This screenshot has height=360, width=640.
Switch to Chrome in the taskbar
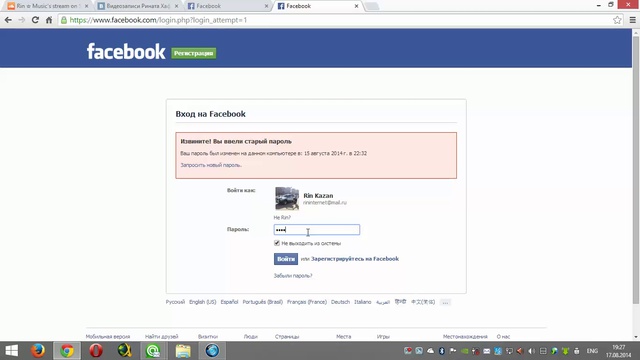(x=67, y=351)
